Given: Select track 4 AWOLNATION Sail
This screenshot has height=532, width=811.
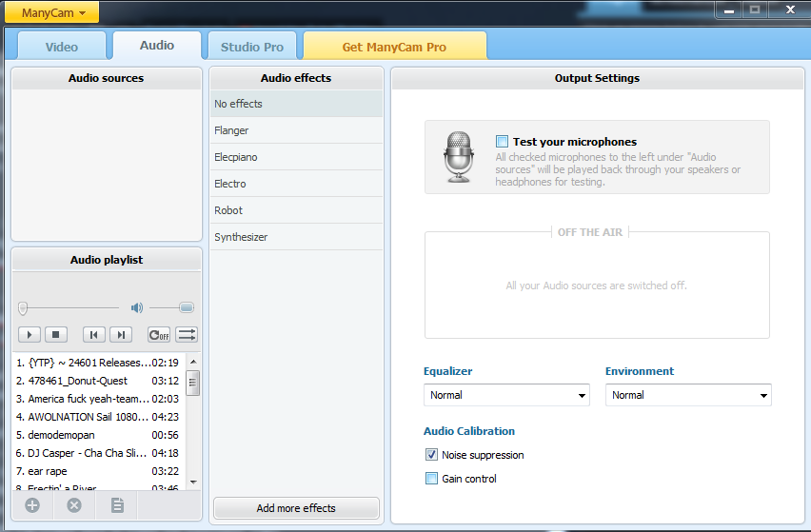Looking at the screenshot, I should coord(98,417).
